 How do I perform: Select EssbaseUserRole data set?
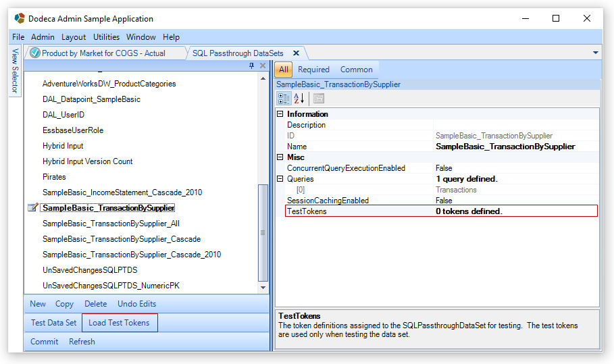pyautogui.click(x=73, y=130)
